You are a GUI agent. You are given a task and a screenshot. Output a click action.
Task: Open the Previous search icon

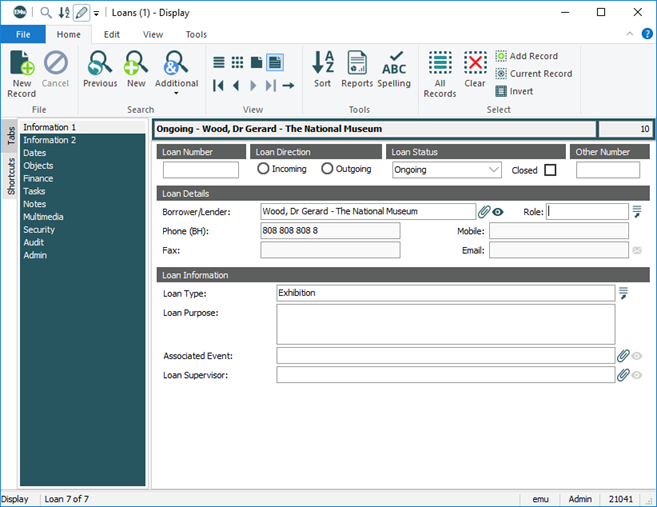click(100, 66)
